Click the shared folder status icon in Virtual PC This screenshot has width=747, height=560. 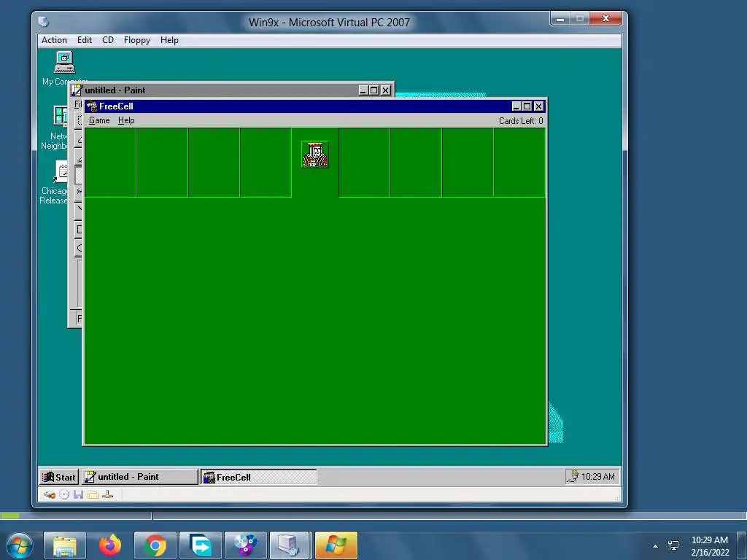coord(93,495)
